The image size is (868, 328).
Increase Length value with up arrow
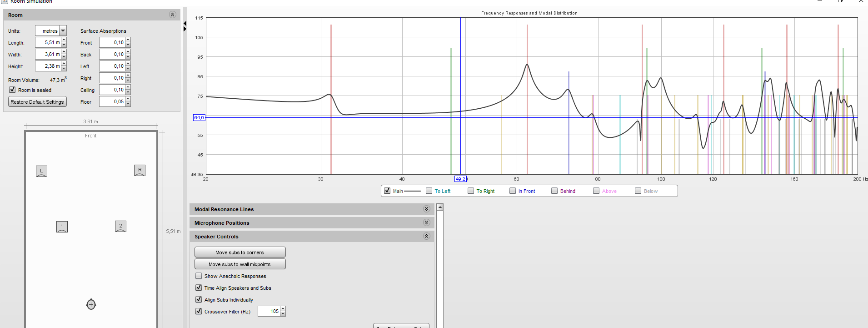64,40
